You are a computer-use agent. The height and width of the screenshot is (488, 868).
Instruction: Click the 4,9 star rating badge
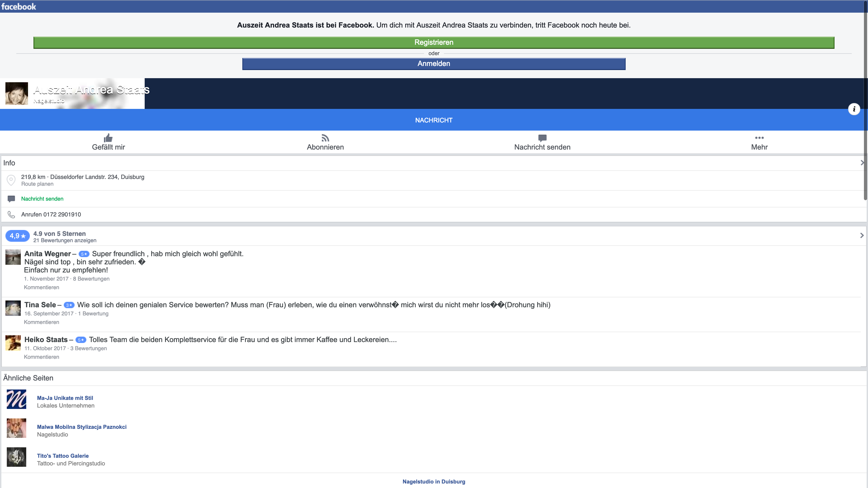coord(18,236)
